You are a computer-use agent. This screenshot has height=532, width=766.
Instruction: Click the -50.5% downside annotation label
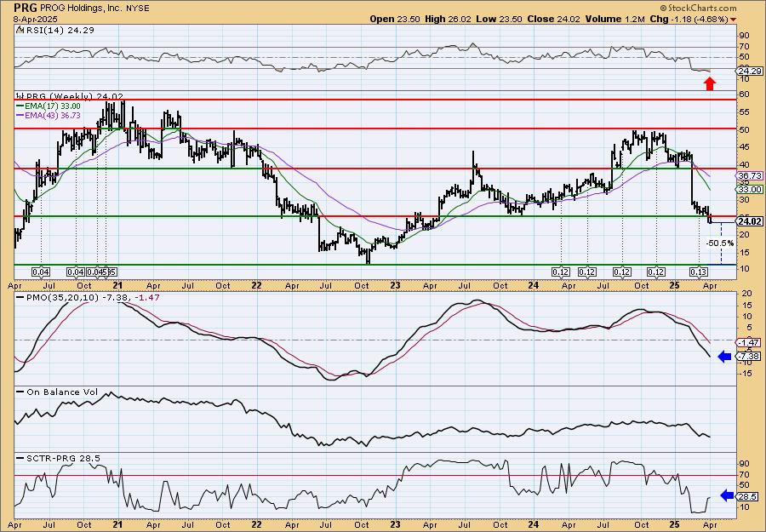pyautogui.click(x=720, y=243)
